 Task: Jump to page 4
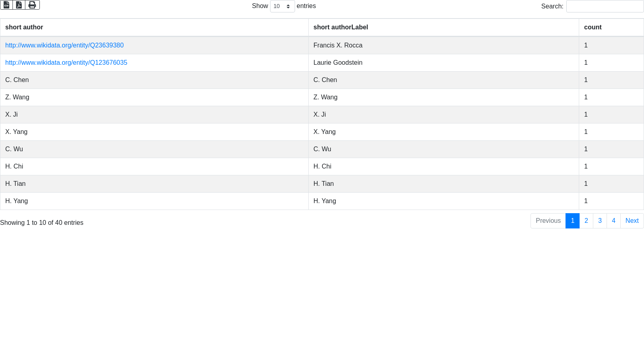tap(613, 221)
